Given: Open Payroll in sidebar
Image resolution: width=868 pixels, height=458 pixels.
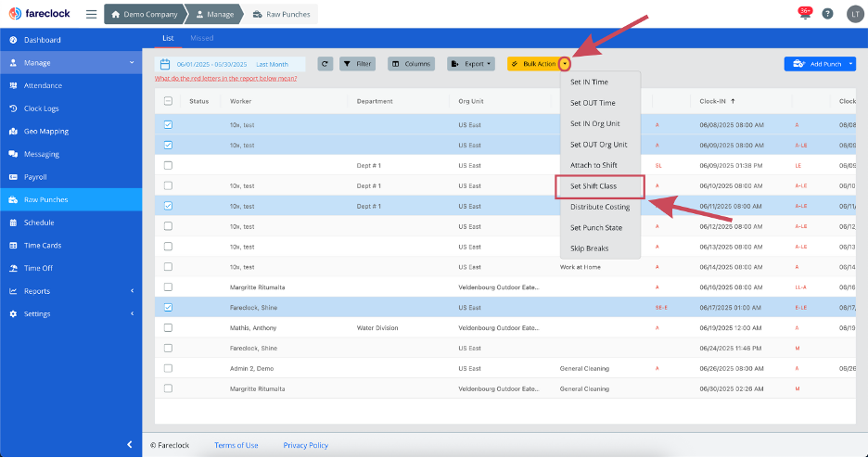Looking at the screenshot, I should coord(70,177).
